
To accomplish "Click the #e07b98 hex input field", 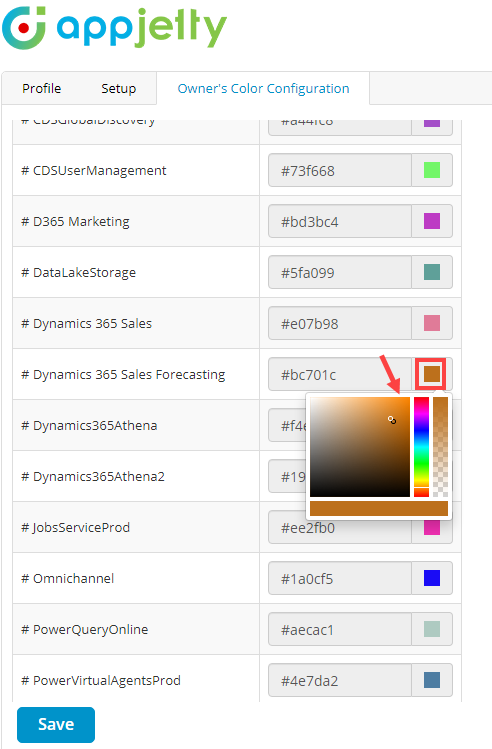I will [x=340, y=323].
